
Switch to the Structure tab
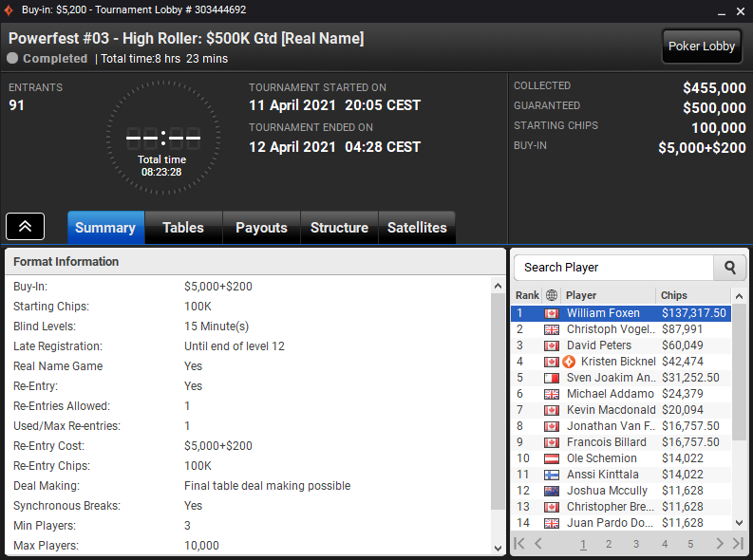point(339,228)
